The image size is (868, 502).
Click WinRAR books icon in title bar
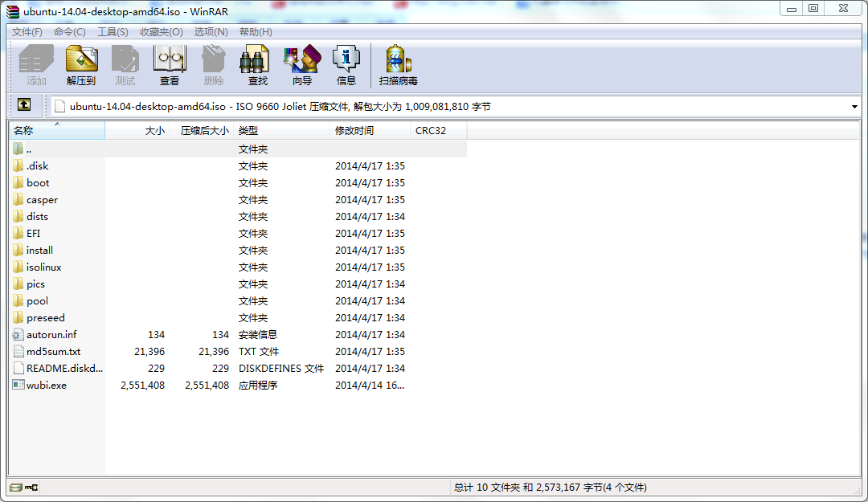pos(13,11)
